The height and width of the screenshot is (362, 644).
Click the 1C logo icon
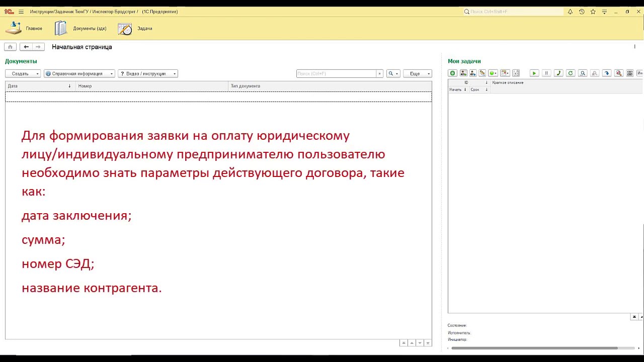tap(9, 12)
